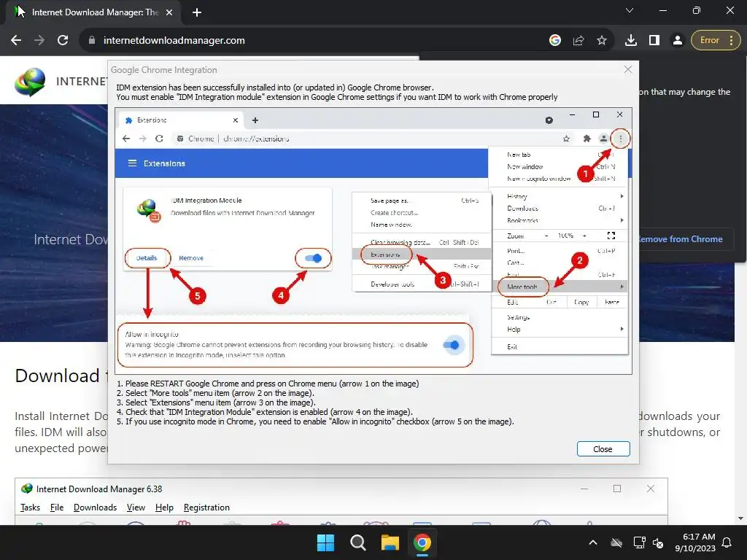
Task: Click Copy in the Chrome menu Edit row
Action: 581,303
